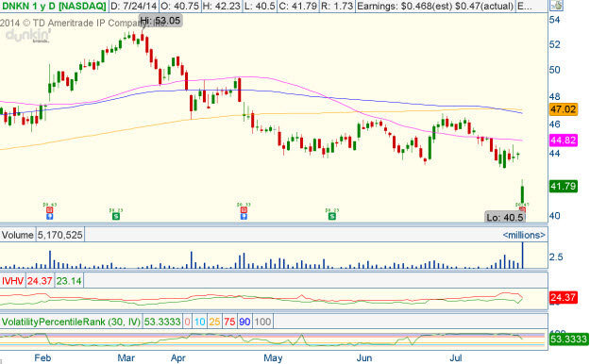Click the blue 90 threshold cell
590x364 pixels.
244,322
